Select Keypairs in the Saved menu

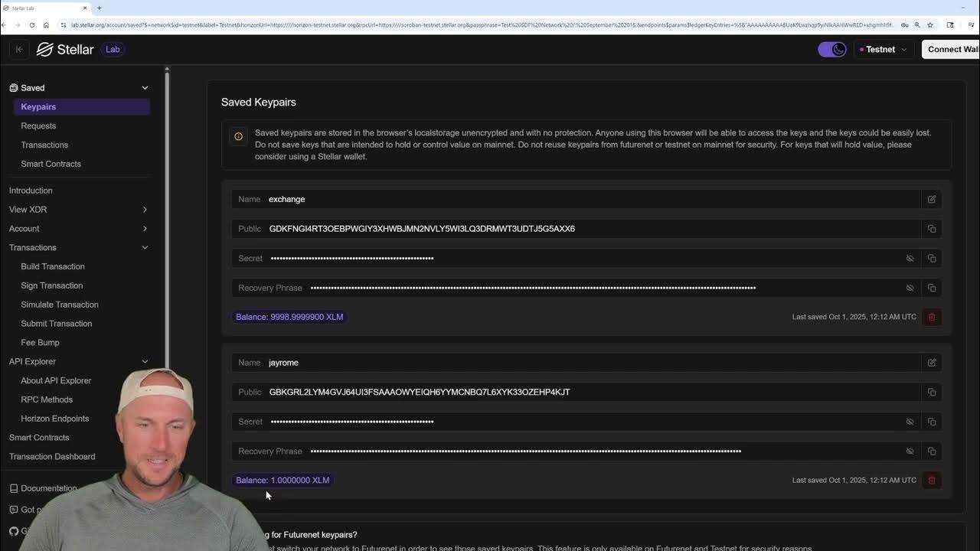point(38,106)
